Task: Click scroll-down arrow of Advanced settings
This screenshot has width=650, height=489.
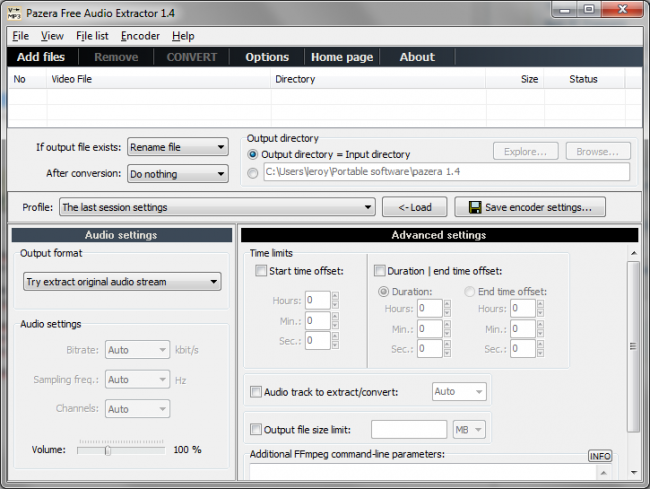Action: coord(634,472)
